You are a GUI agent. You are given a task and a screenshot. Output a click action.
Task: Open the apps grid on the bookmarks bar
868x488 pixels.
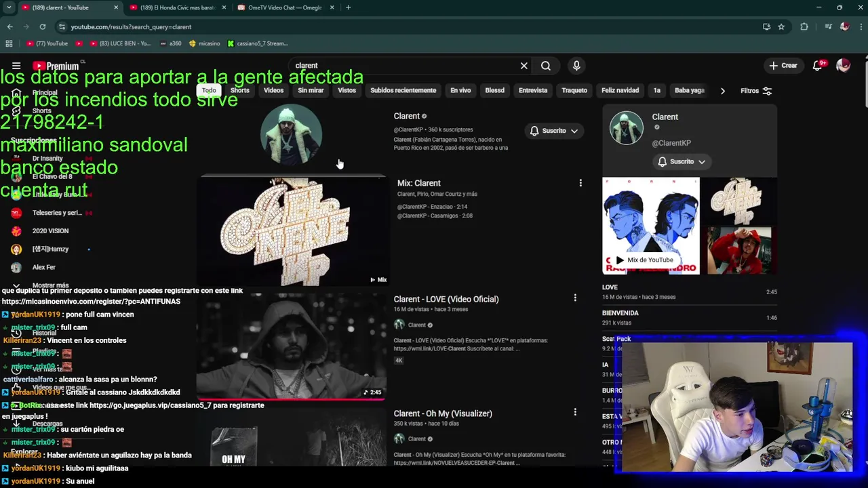coord(9,43)
